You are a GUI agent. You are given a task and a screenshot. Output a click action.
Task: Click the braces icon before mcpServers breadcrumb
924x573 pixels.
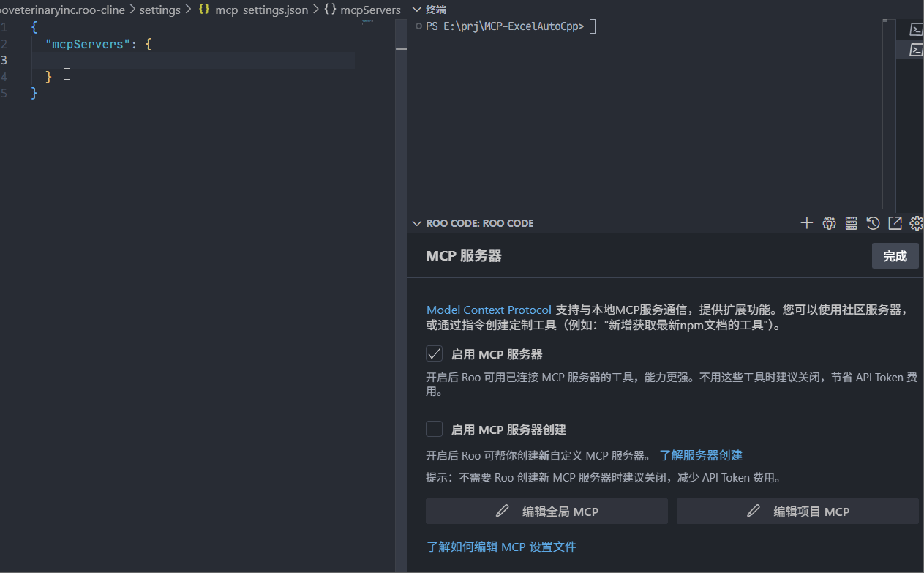pyautogui.click(x=330, y=10)
